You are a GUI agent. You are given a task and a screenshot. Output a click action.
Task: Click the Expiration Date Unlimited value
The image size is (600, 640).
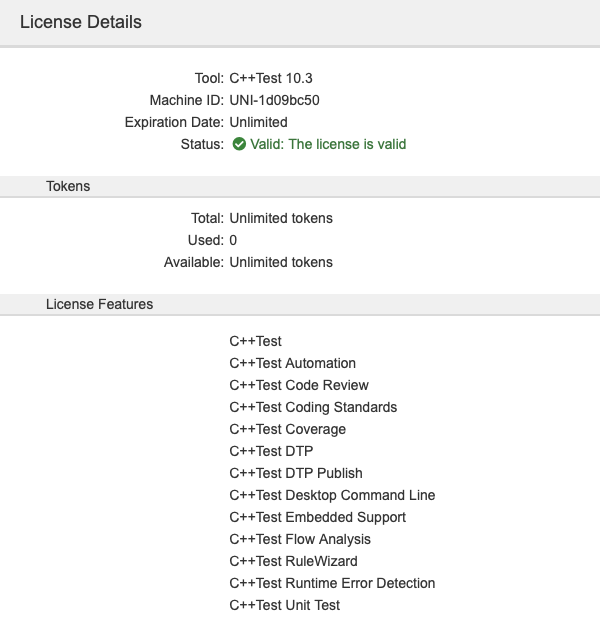pos(258,122)
